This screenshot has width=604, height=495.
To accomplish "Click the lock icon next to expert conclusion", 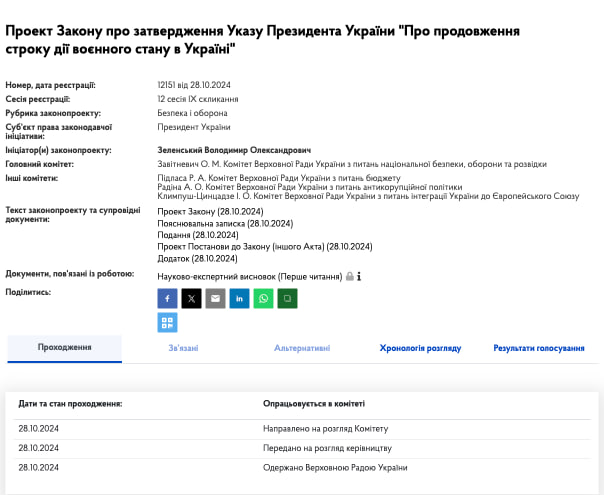I will (349, 275).
